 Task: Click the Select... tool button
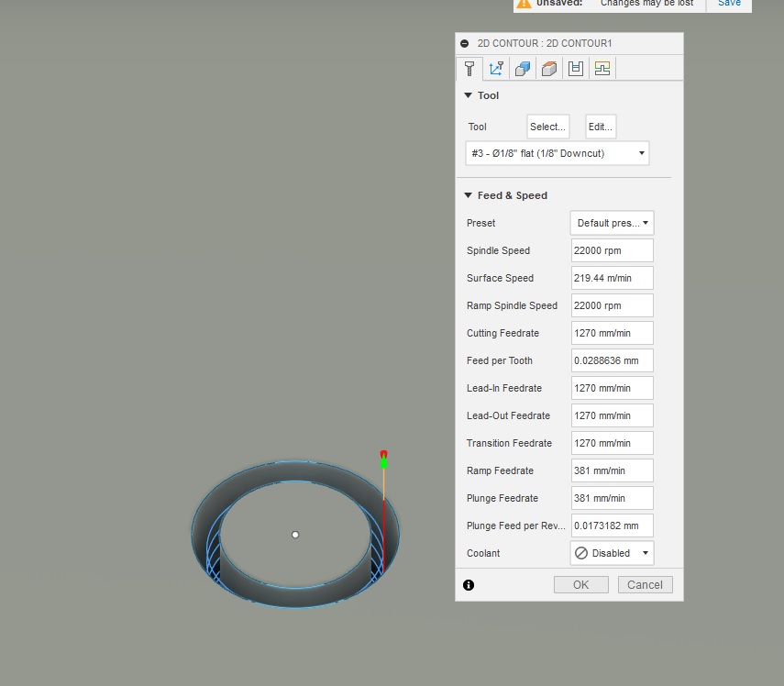click(x=548, y=127)
